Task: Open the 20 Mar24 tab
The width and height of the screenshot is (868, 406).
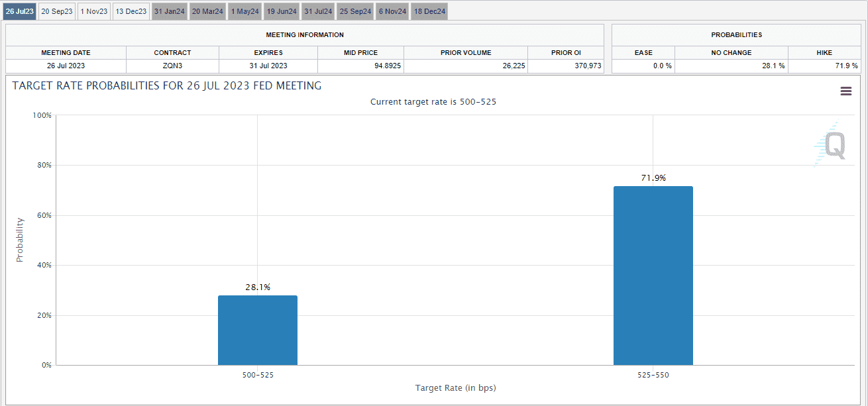Action: [x=207, y=11]
